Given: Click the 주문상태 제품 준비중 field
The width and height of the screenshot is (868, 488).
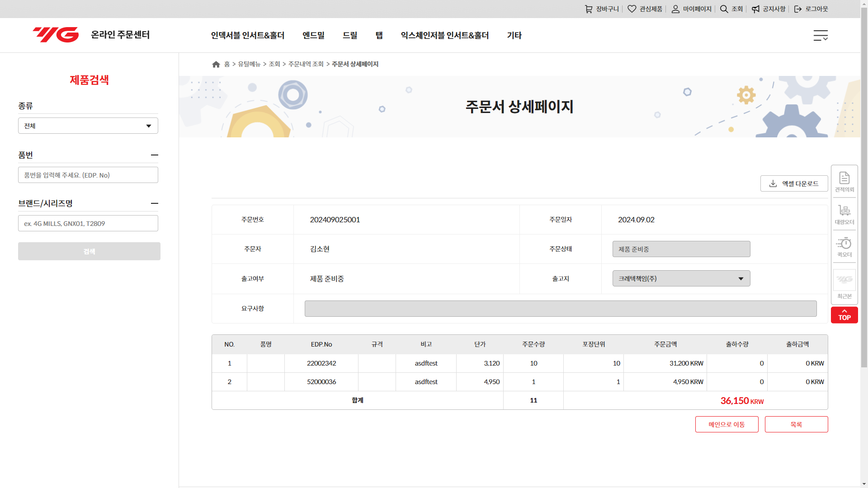Looking at the screenshot, I should (x=681, y=249).
